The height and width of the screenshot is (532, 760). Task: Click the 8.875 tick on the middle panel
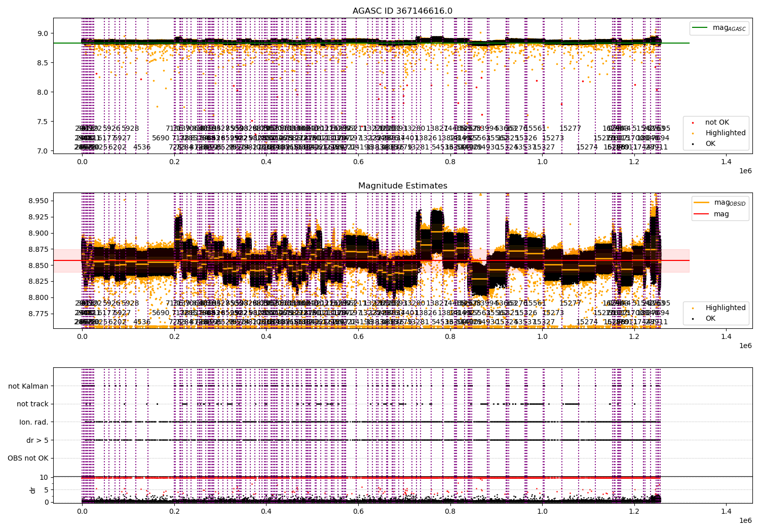tap(39, 249)
